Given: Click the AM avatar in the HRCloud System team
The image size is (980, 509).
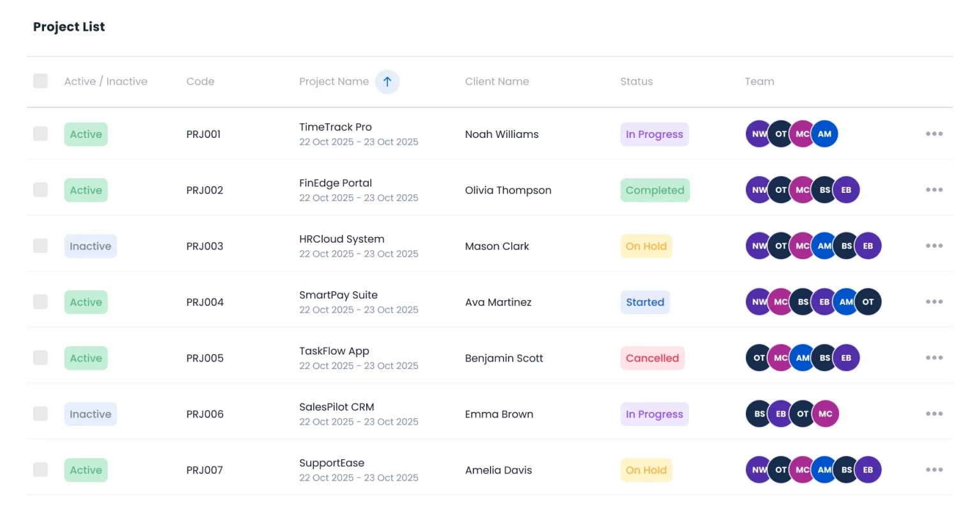Looking at the screenshot, I should pyautogui.click(x=823, y=246).
